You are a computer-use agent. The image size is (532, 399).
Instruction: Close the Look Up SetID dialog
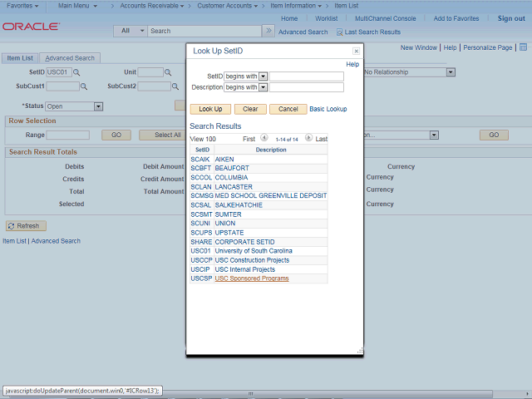pyautogui.click(x=356, y=52)
